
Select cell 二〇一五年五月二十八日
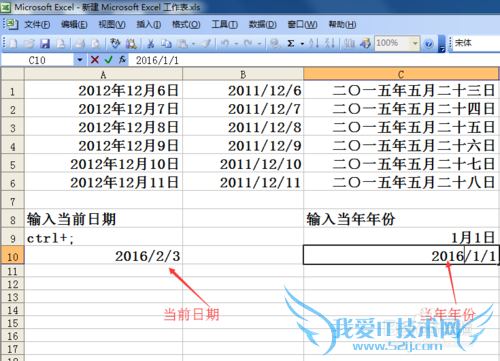401,182
